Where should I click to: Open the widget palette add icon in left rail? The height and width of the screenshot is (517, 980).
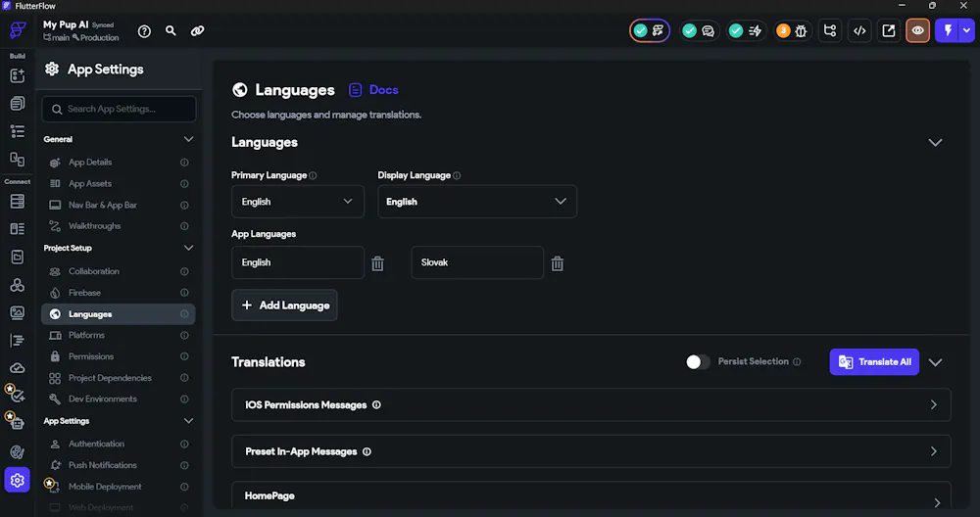point(18,76)
